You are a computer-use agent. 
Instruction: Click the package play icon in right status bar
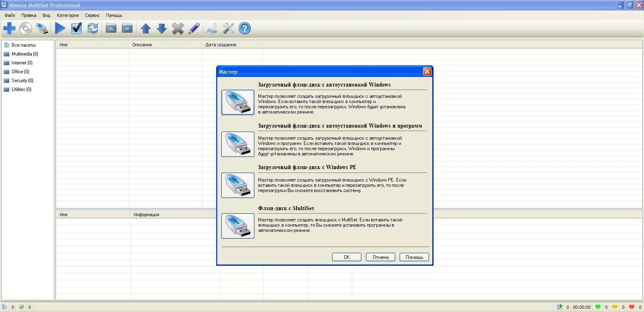tap(559, 307)
